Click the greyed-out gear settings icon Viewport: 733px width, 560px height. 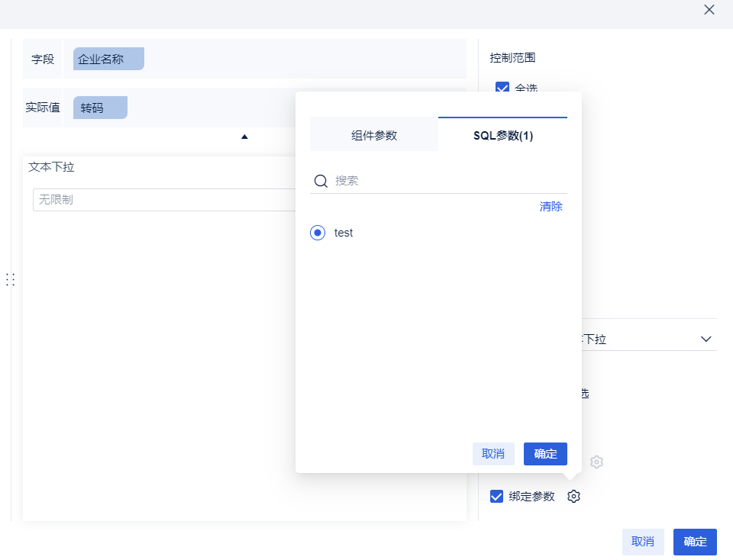(597, 462)
